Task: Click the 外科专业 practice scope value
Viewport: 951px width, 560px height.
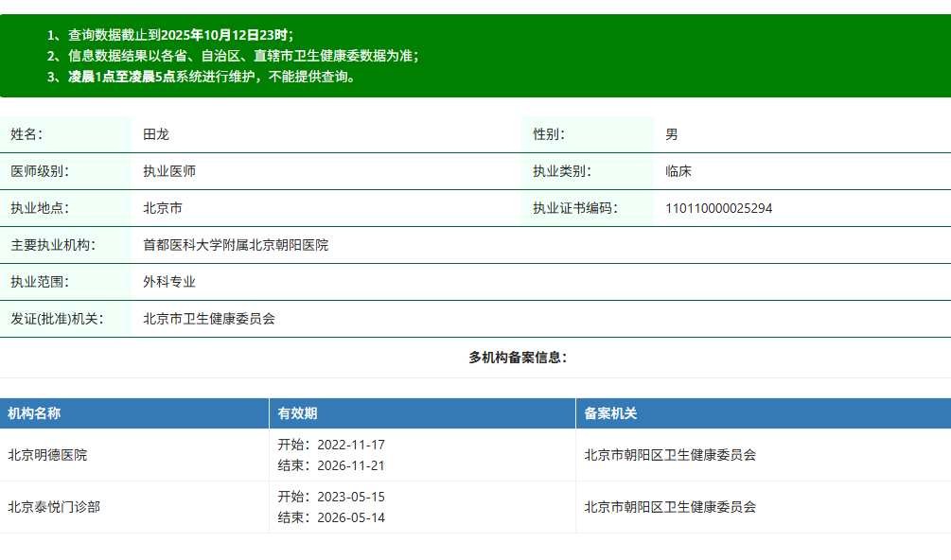Action: [x=169, y=282]
